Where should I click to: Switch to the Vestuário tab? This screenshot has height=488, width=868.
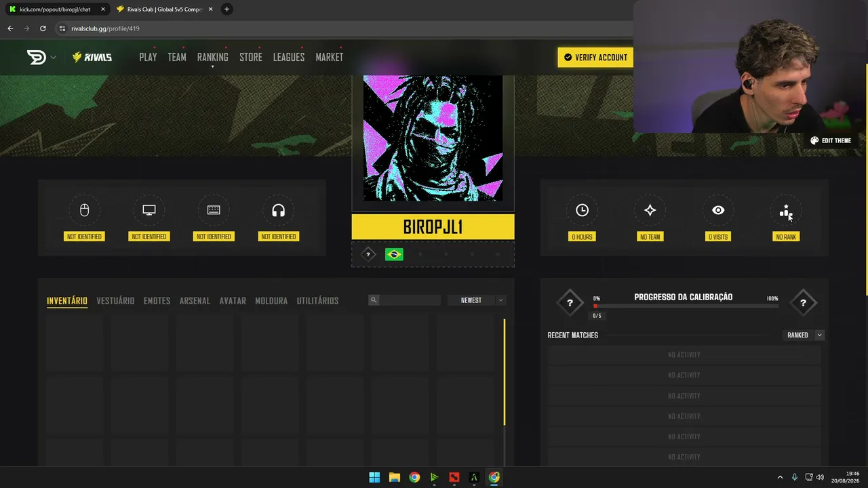tap(115, 301)
